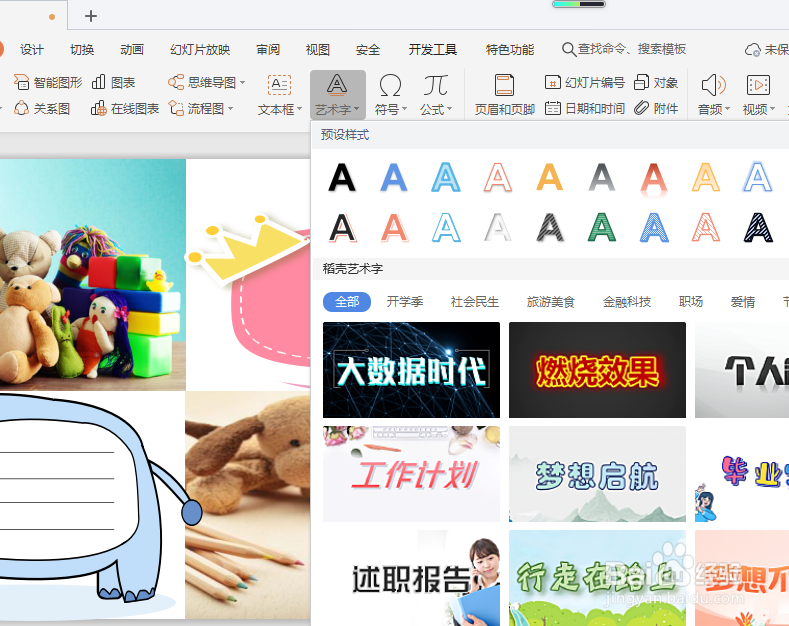Open the 公式 formula dropdown
This screenshot has width=789, height=626.
click(x=436, y=95)
